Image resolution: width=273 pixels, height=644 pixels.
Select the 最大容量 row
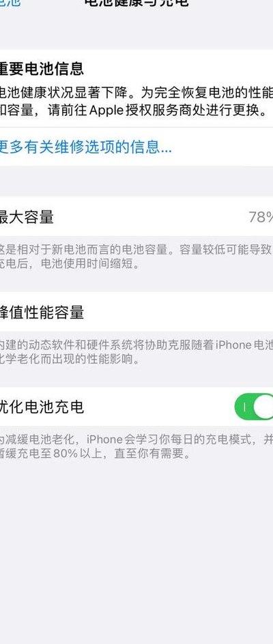136,216
